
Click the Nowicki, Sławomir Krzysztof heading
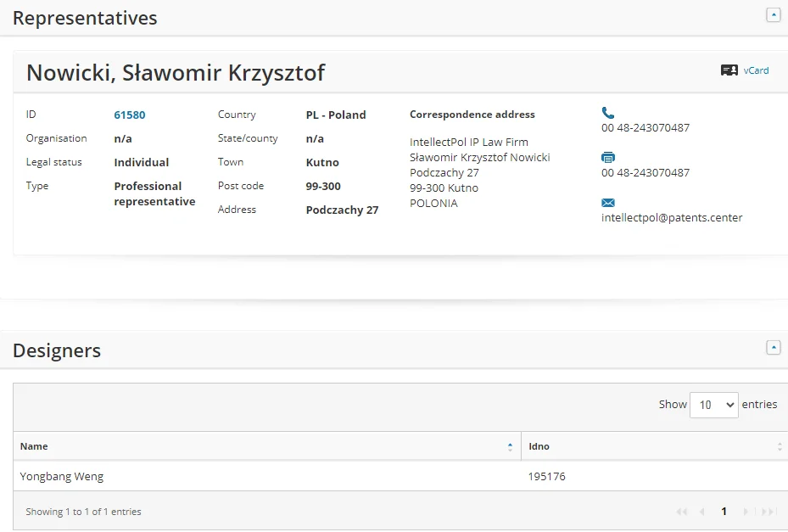click(176, 73)
